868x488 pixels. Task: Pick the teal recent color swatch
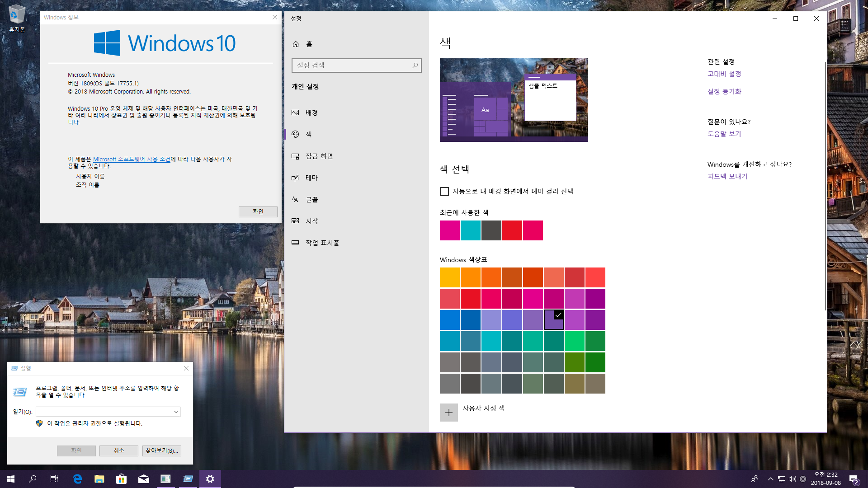pyautogui.click(x=471, y=230)
